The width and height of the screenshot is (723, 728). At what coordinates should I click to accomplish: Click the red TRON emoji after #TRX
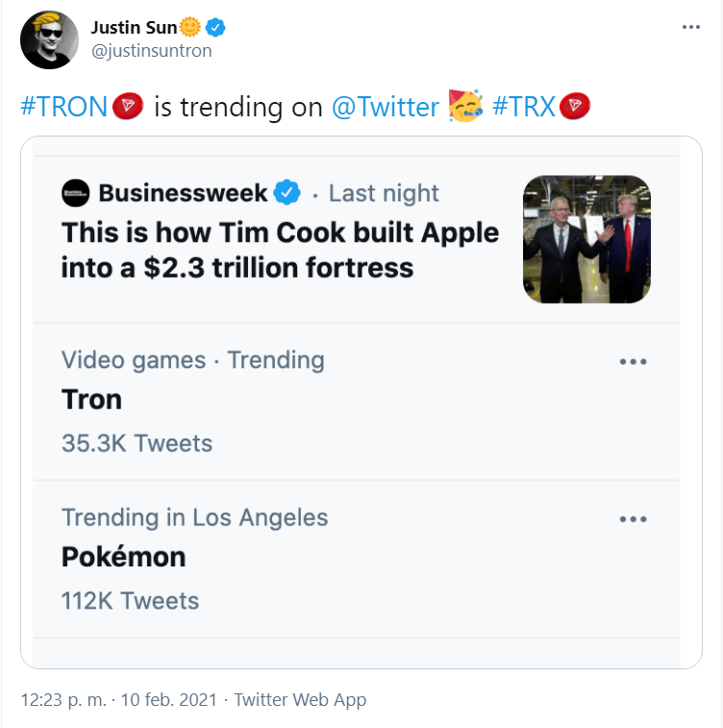tap(574, 106)
